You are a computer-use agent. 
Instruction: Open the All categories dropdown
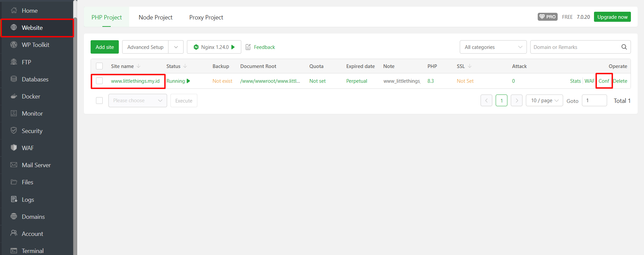pos(493,47)
